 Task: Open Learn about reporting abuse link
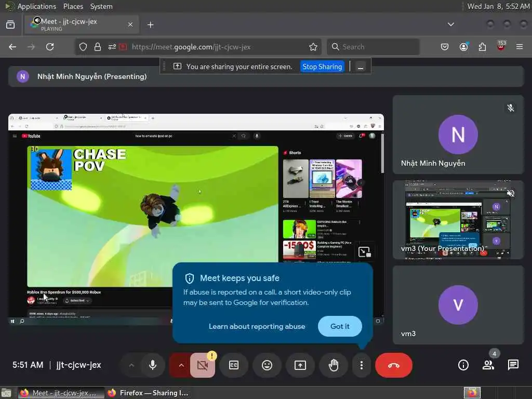(257, 326)
